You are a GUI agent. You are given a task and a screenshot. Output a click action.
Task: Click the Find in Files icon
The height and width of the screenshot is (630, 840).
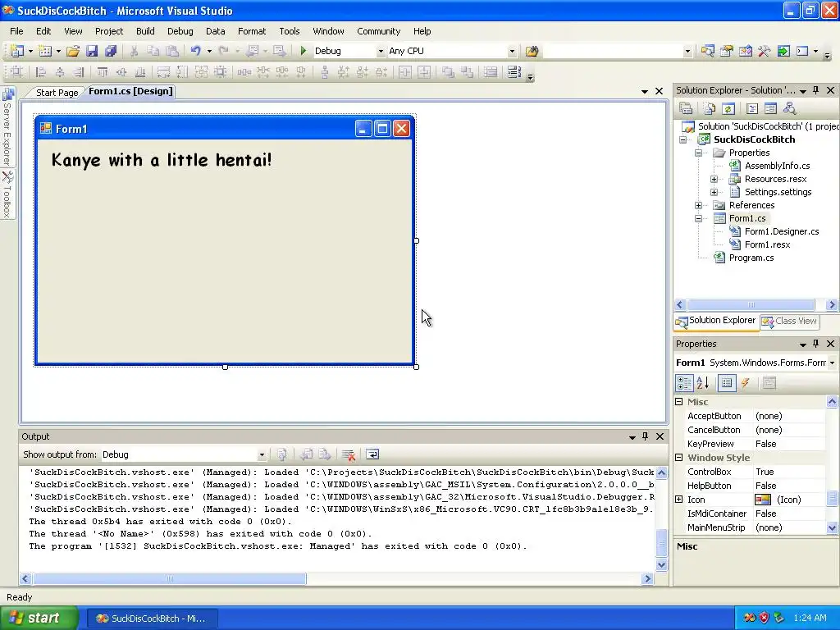[x=532, y=51]
